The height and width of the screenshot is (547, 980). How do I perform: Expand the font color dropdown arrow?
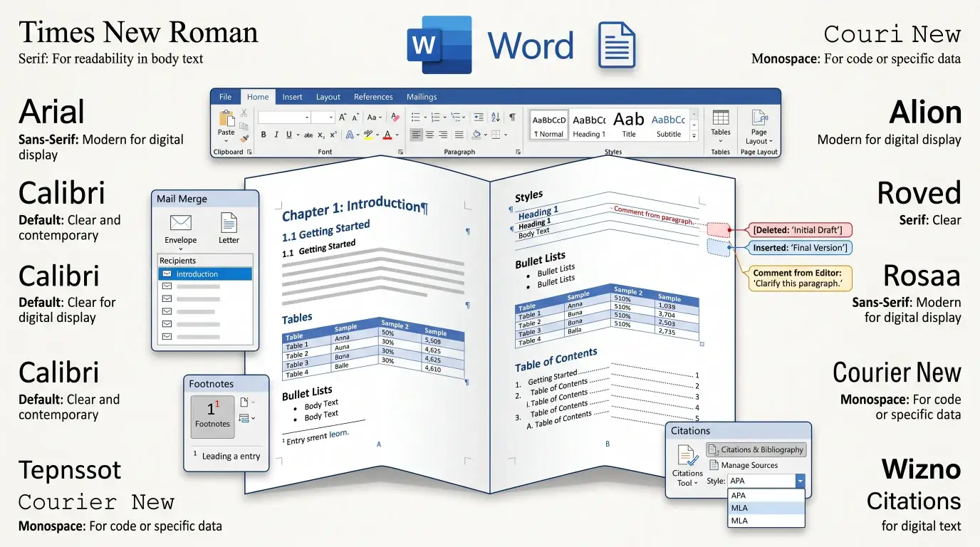pyautogui.click(x=397, y=135)
